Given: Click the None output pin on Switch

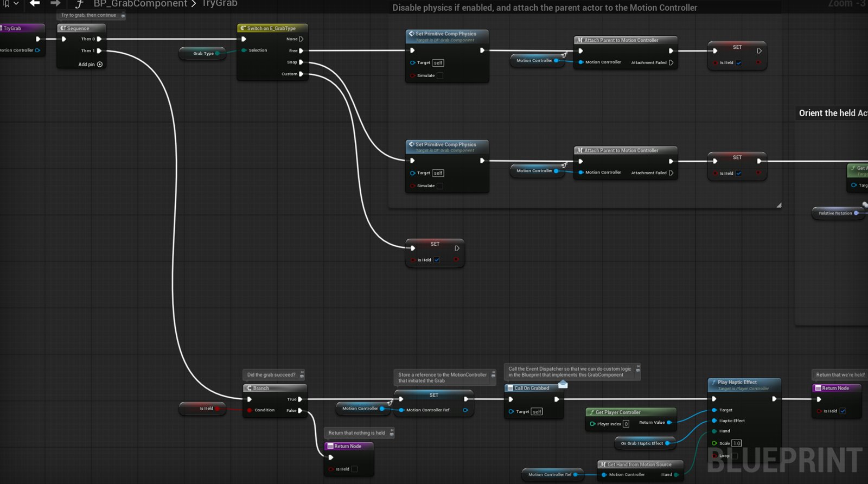Looking at the screenshot, I should (x=301, y=39).
